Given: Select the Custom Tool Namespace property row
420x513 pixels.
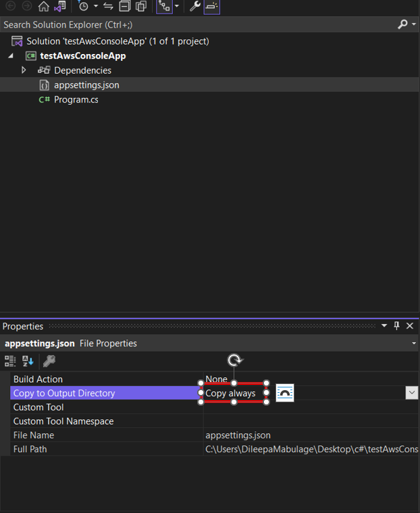Looking at the screenshot, I should click(x=107, y=421).
